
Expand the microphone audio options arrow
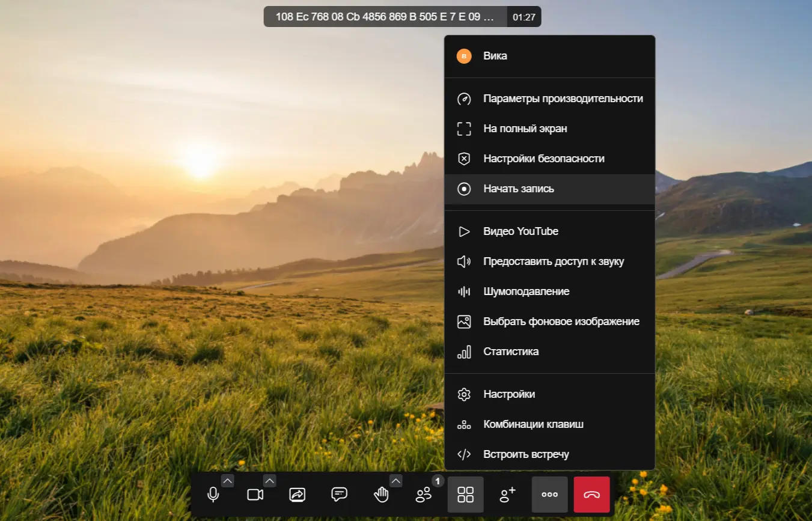click(228, 481)
